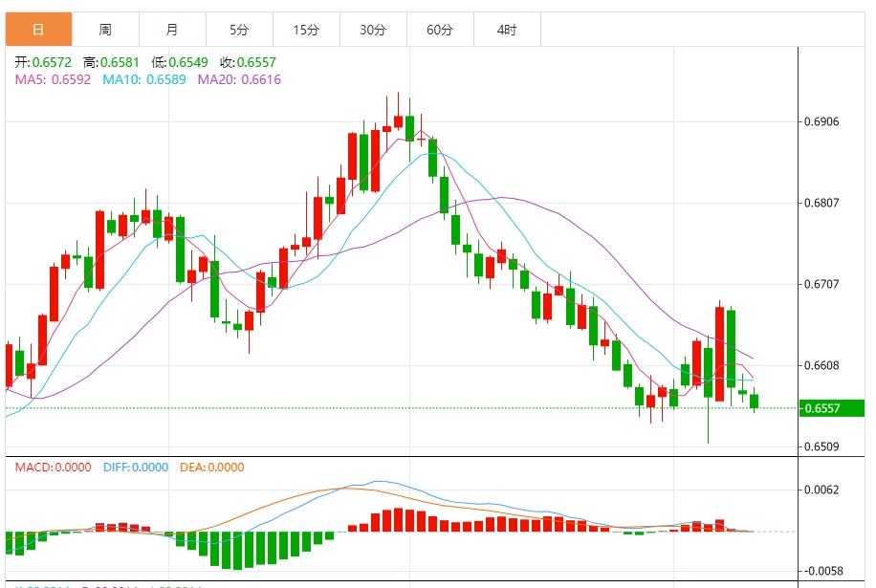The image size is (876, 588).
Task: Switch to the 月 monthly tab
Action: (x=173, y=30)
